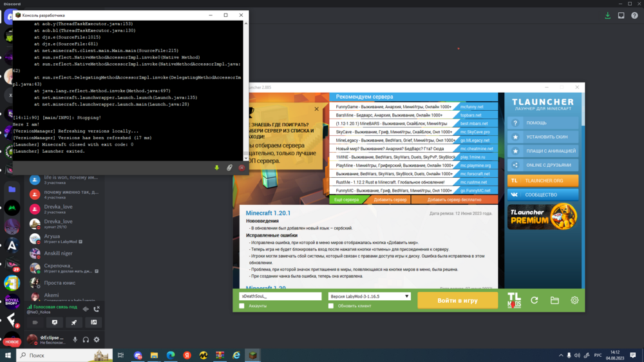
Task: Toggle Discord microphone mute icon
Action: [75, 340]
